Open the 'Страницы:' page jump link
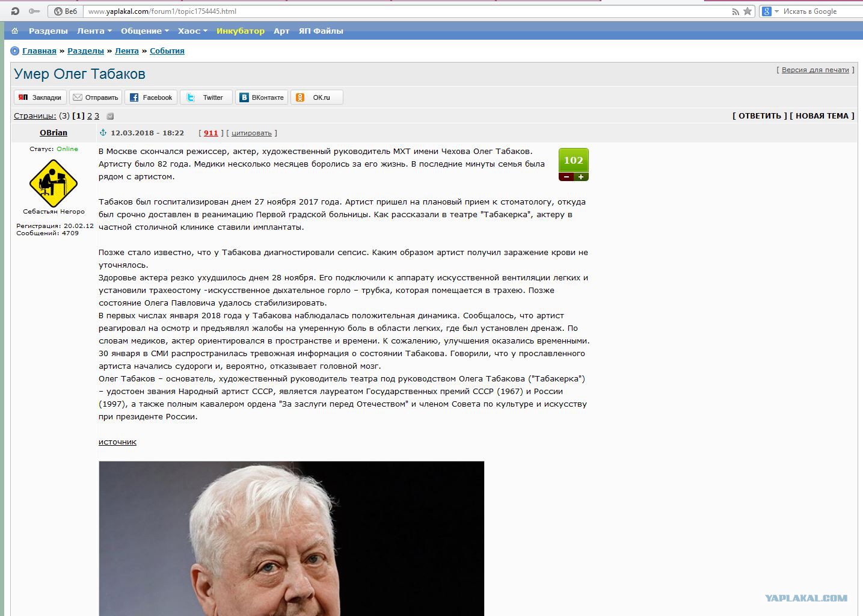Image resolution: width=863 pixels, height=616 pixels. point(35,116)
